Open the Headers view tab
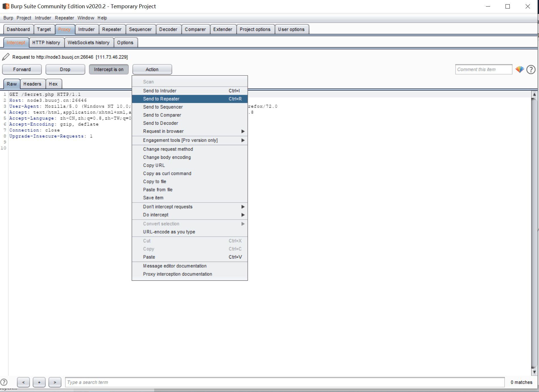Viewport: 539px width, 392px height. [x=32, y=84]
